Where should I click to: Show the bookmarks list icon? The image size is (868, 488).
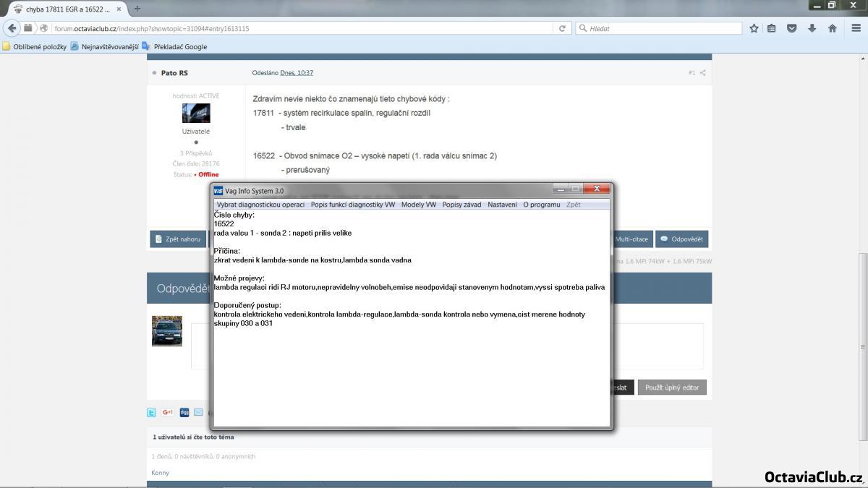(772, 28)
